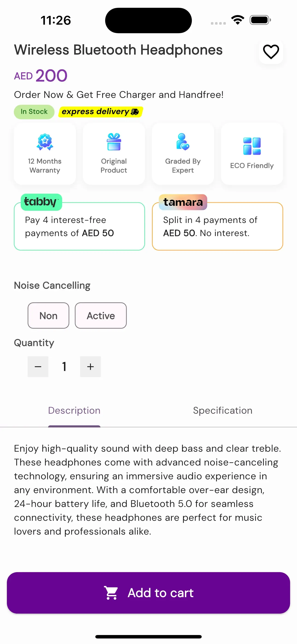Viewport: 297px width, 644px height.
Task: Click the shopping cart icon
Action: pyautogui.click(x=111, y=593)
